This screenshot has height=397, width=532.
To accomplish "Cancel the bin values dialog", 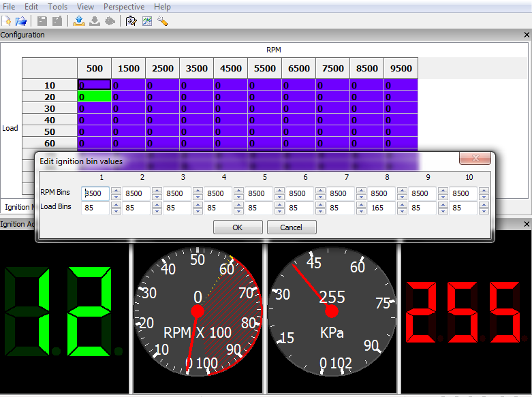I will (292, 227).
